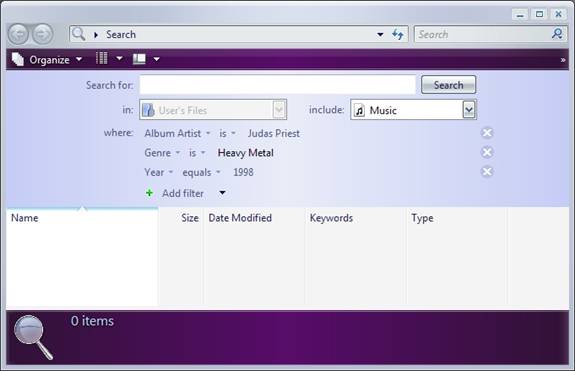Image resolution: width=575 pixels, height=371 pixels.
Task: Click the Search for text field
Action: pyautogui.click(x=278, y=85)
